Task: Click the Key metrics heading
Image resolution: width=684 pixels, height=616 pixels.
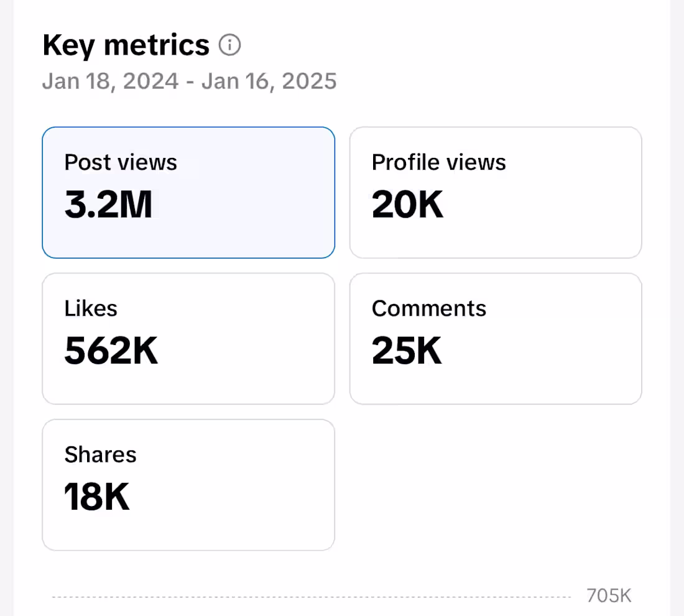Action: (x=126, y=45)
